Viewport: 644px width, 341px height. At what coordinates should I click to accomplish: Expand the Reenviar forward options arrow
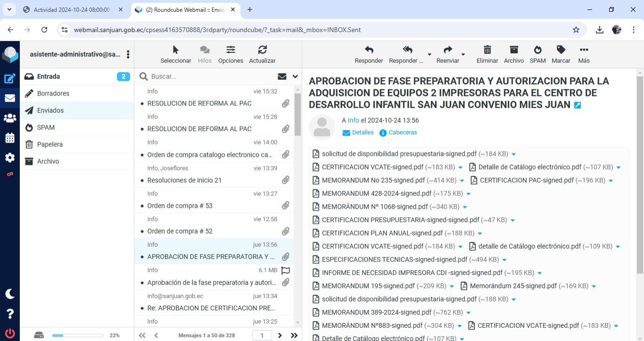(x=463, y=55)
